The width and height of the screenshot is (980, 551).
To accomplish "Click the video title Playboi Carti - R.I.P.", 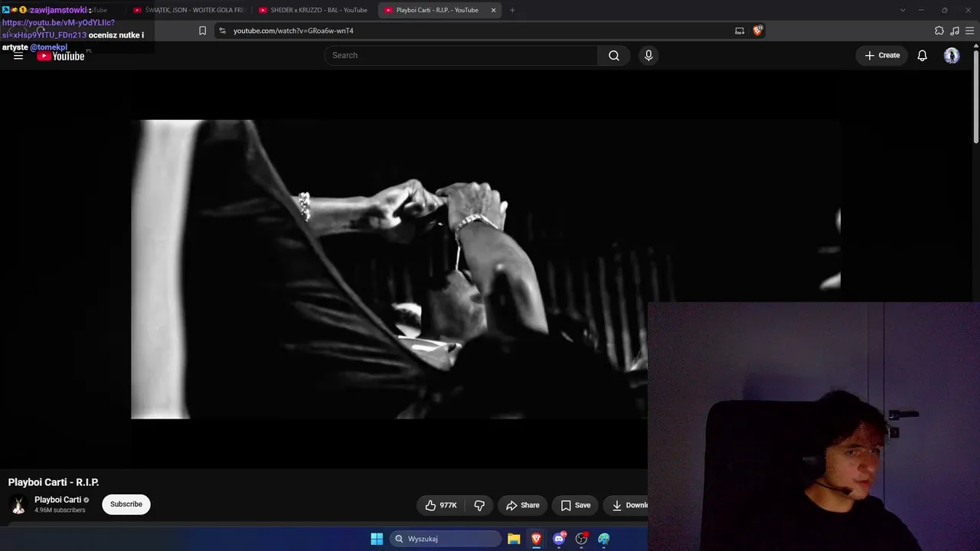I will 54,482.
